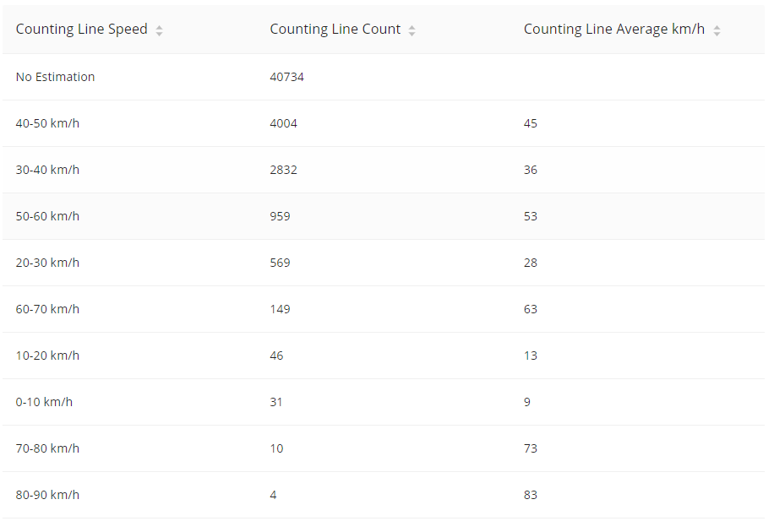Click the 80-90 km/h speed cell
The image size is (774, 532).
click(47, 495)
